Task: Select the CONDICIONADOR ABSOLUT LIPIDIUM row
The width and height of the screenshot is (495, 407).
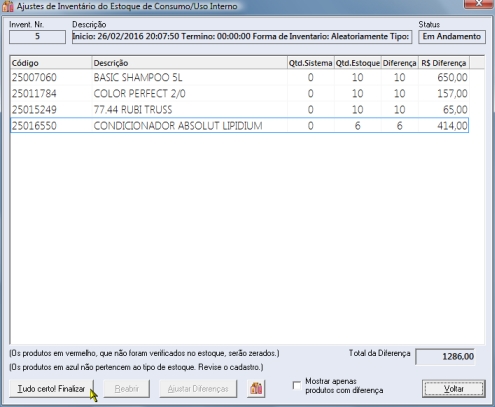Action: 239,126
